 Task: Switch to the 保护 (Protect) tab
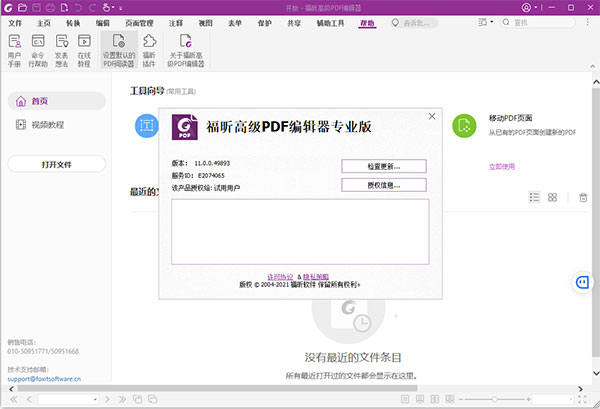pyautogui.click(x=264, y=23)
